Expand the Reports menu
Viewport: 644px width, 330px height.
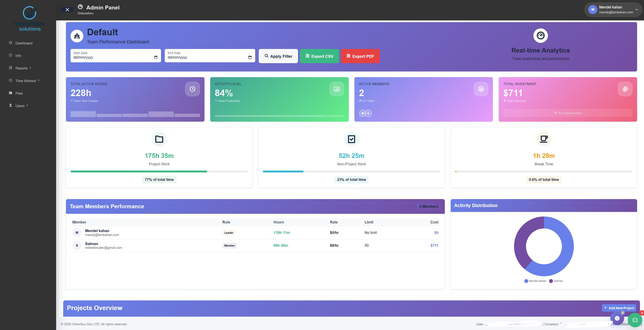pyautogui.click(x=21, y=68)
